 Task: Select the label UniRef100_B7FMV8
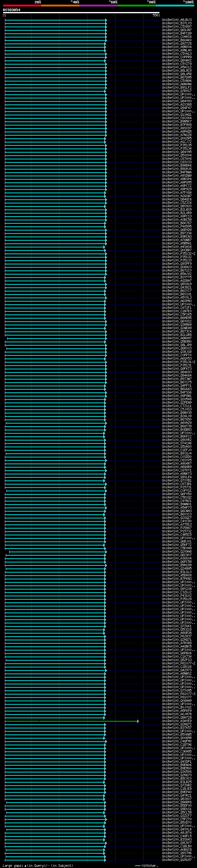(177, 125)
